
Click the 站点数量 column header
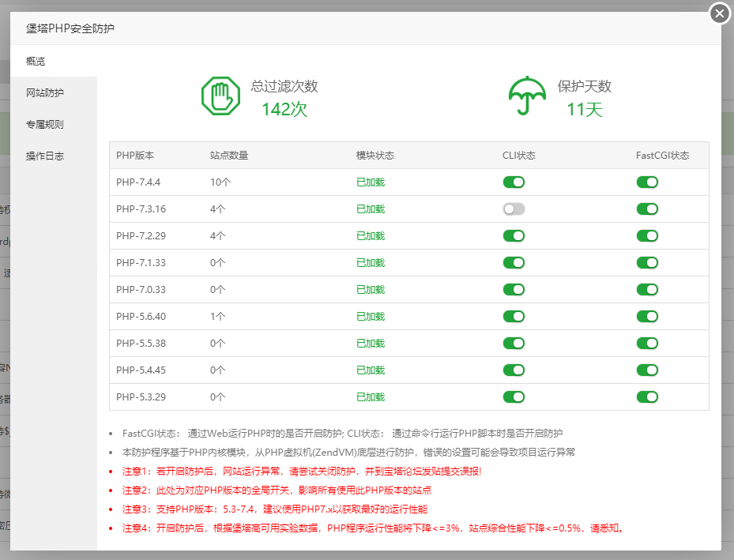pyautogui.click(x=229, y=156)
